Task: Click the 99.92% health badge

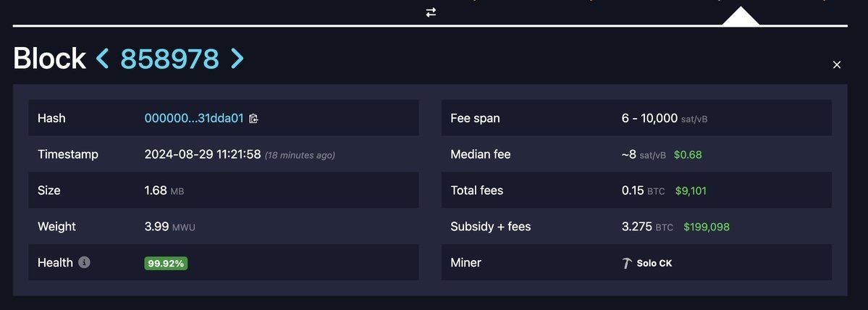Action: (166, 263)
